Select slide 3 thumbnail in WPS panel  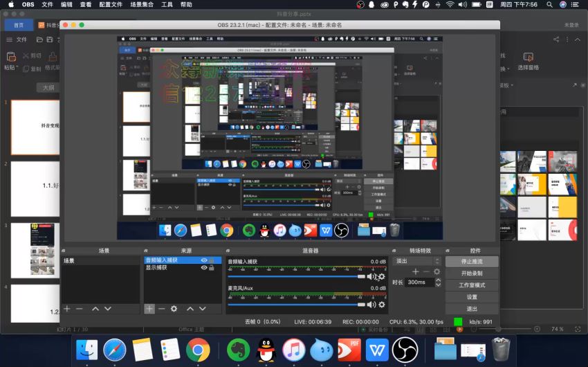coord(35,250)
